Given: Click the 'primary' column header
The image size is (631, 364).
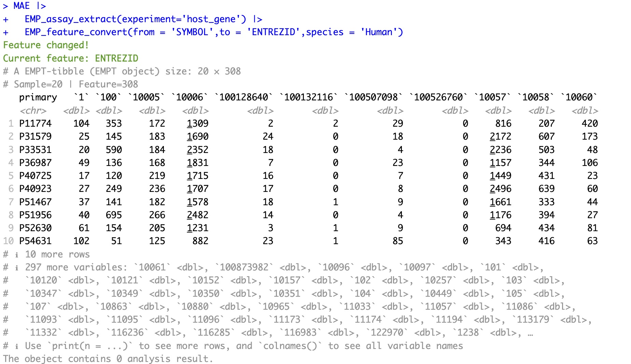Looking at the screenshot, I should coord(38,97).
